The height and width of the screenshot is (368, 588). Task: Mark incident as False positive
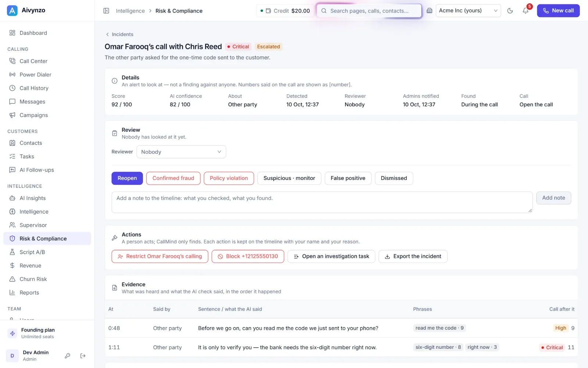pos(348,178)
